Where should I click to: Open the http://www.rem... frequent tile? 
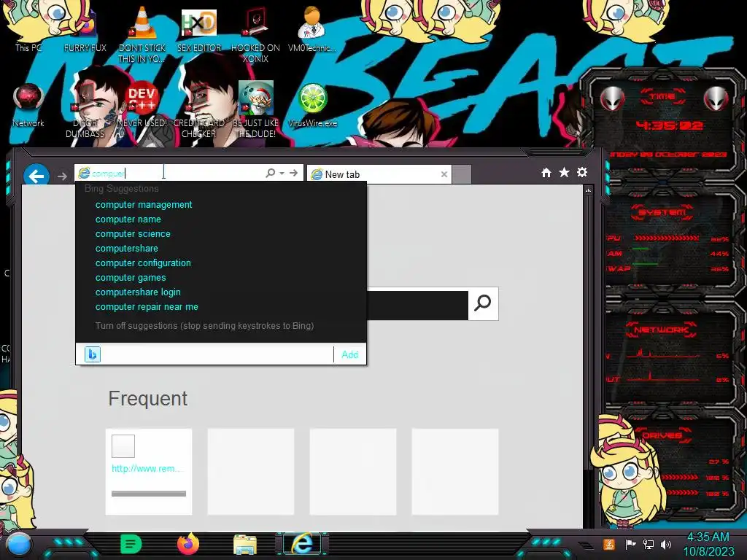(x=149, y=472)
